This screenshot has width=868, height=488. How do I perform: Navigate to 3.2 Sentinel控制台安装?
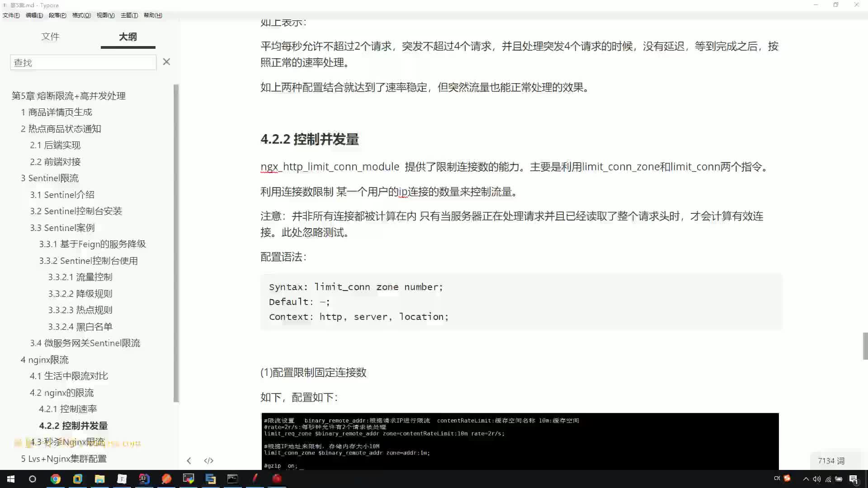(x=76, y=211)
